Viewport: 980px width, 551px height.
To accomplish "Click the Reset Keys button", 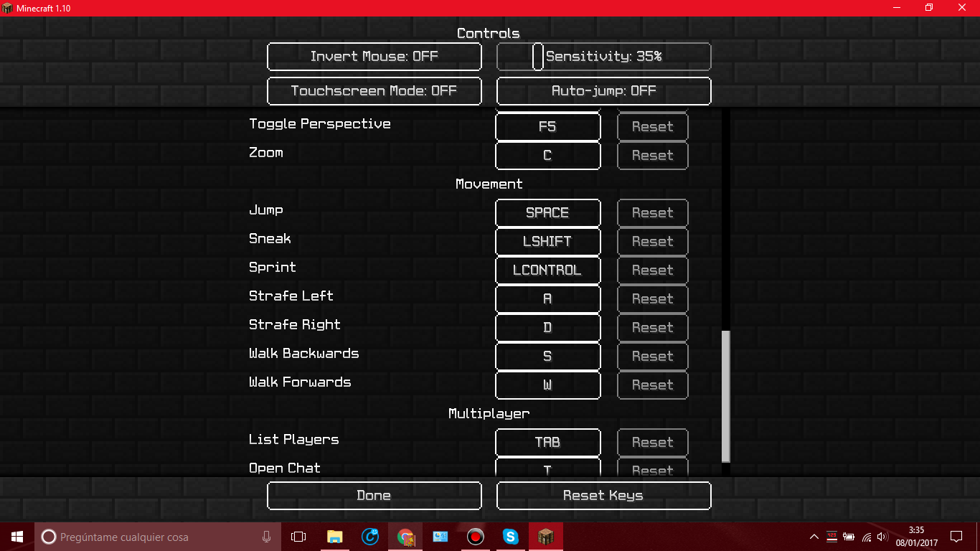I will click(x=603, y=496).
